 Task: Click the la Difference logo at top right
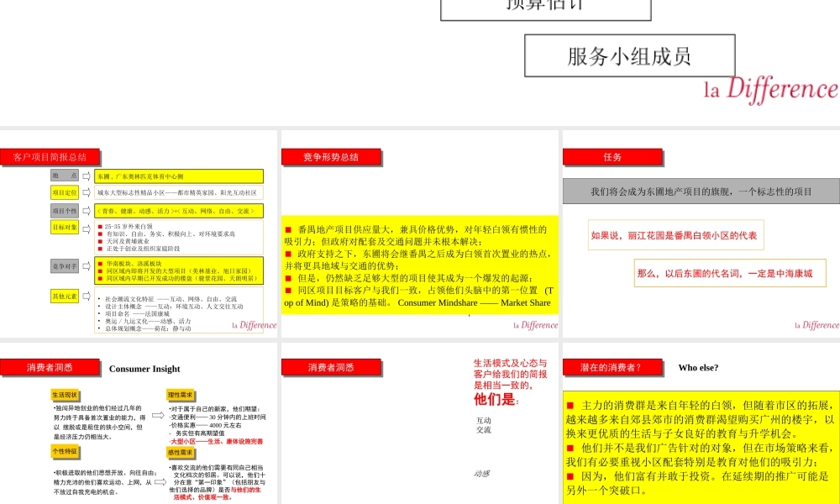click(x=773, y=88)
